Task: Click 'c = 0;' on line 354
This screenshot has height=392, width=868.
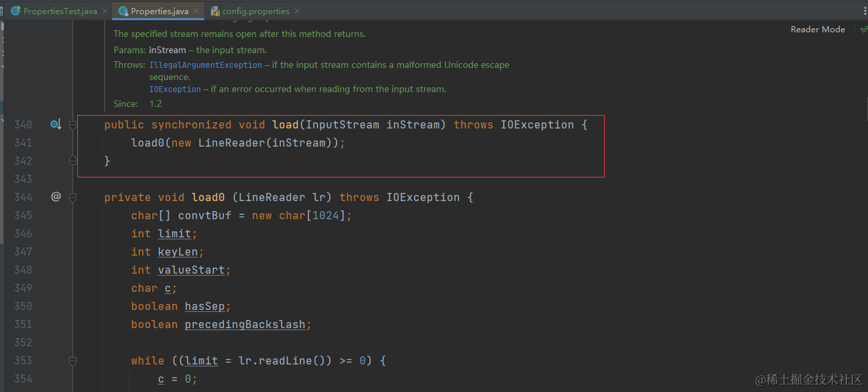Action: 178,379
